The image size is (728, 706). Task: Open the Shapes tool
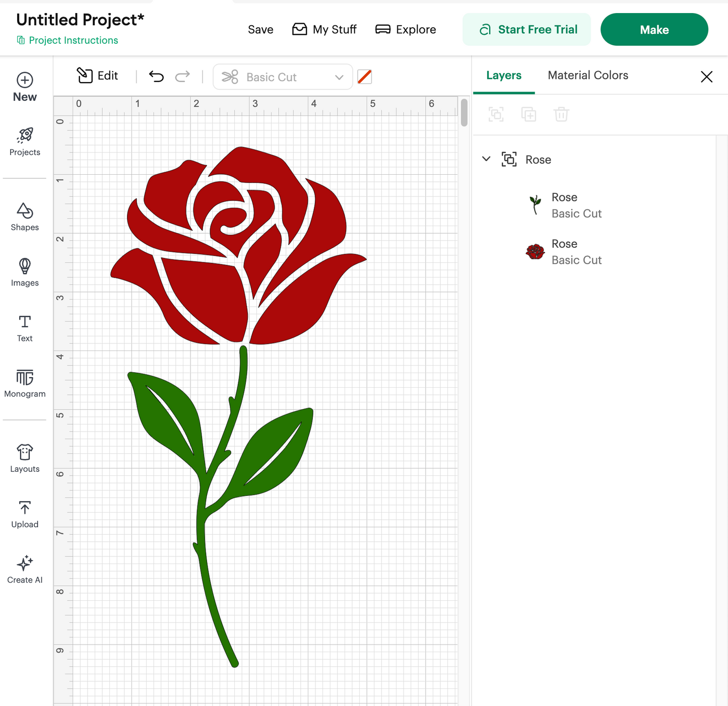(x=25, y=217)
